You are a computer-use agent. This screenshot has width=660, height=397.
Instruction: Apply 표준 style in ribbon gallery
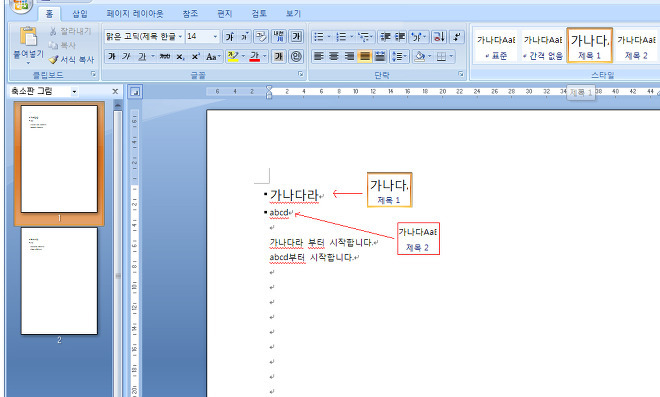pos(496,46)
